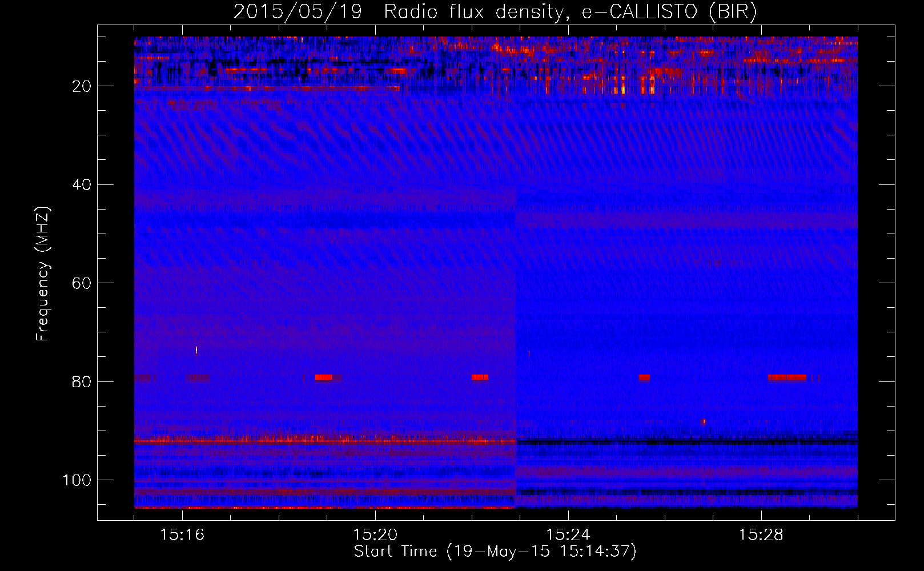Click the 100 MHz frequency tick label
Screen dimensions: 924x571
pyautogui.click(x=77, y=480)
